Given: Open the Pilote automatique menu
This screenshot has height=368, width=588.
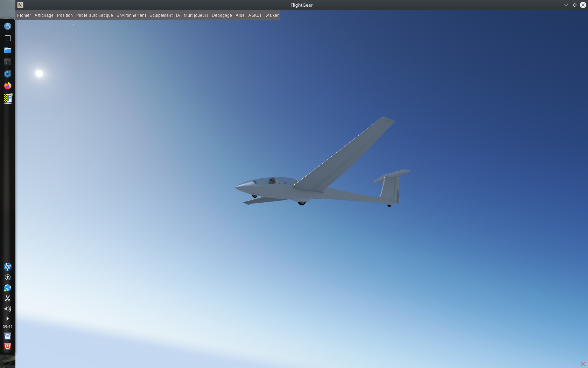Looking at the screenshot, I should pos(94,15).
